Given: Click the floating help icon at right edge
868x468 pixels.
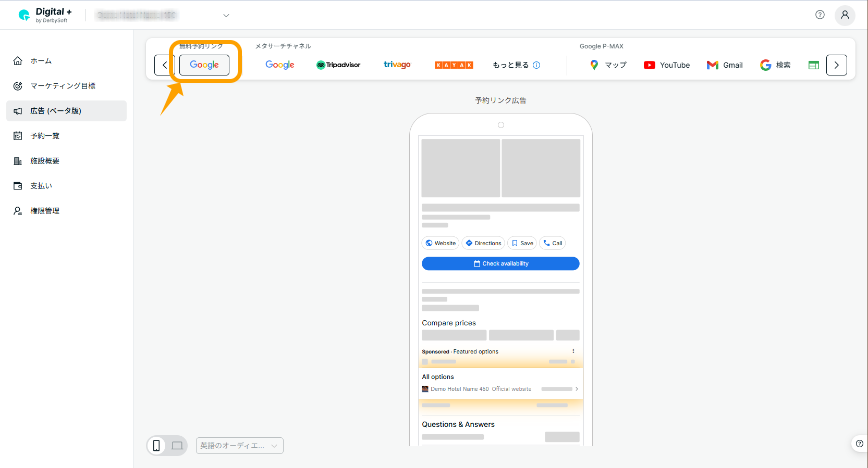Looking at the screenshot, I should tap(859, 444).
